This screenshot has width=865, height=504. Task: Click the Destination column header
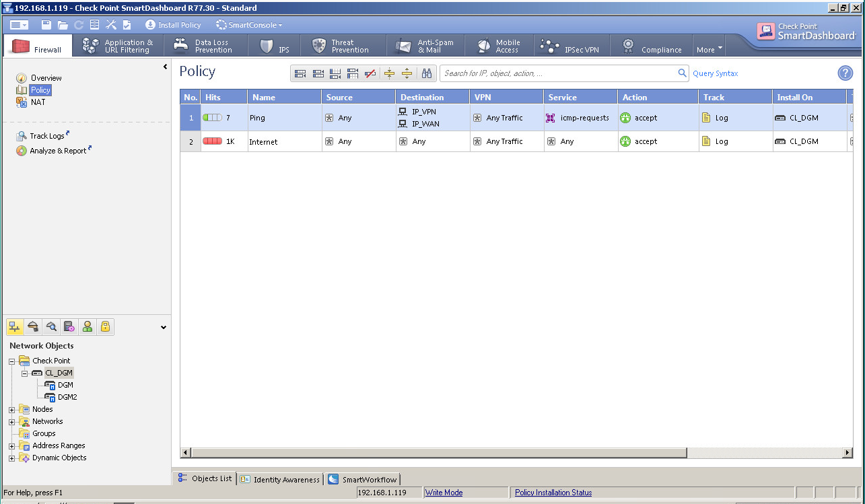433,98
